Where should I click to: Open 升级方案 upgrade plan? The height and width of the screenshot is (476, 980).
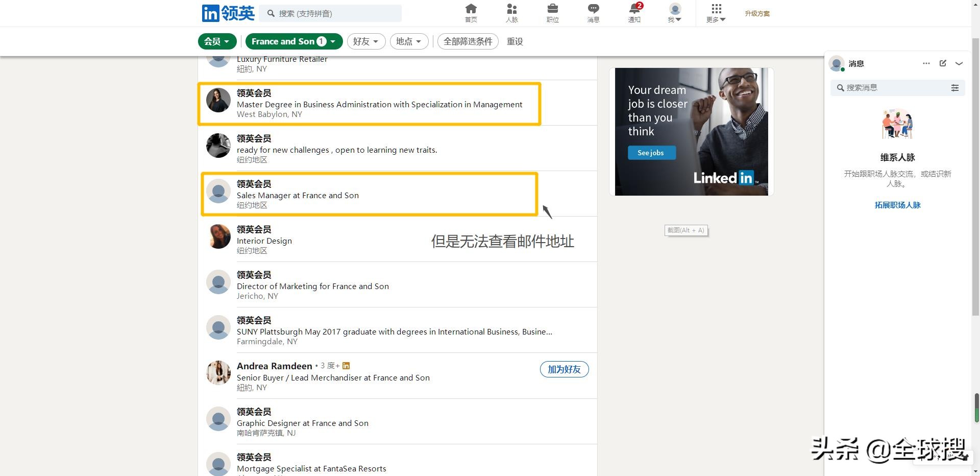[757, 13]
